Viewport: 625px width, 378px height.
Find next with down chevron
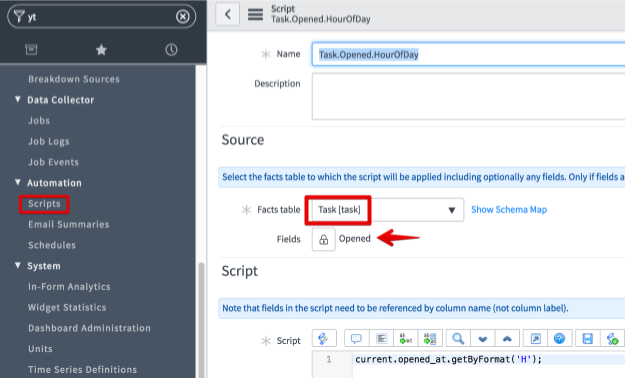tap(483, 339)
